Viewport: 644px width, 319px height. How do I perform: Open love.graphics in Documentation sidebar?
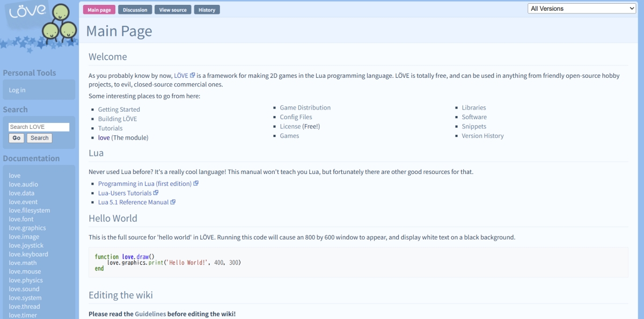point(27,228)
